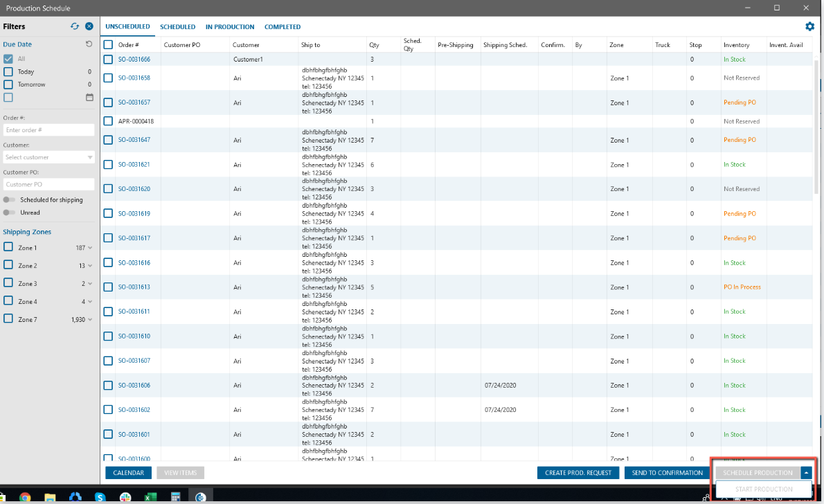Select the checkbox for order SO-0031658
The width and height of the screenshot is (824, 504).
(x=108, y=78)
